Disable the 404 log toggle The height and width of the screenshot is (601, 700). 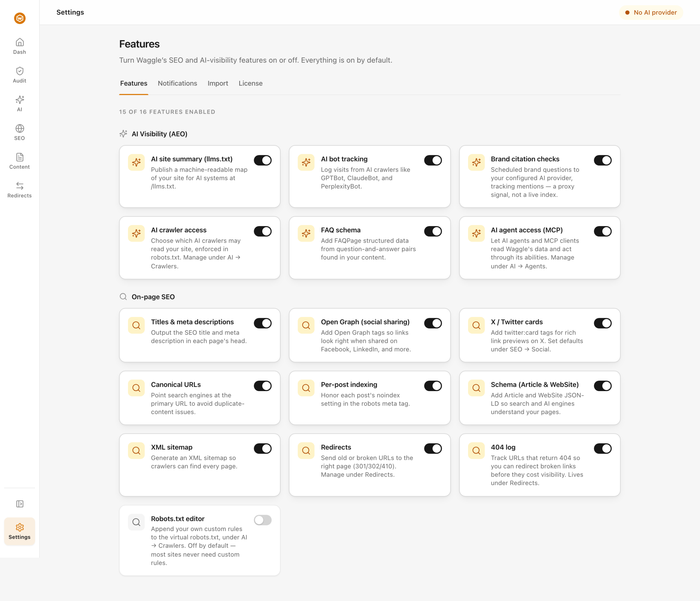click(603, 448)
